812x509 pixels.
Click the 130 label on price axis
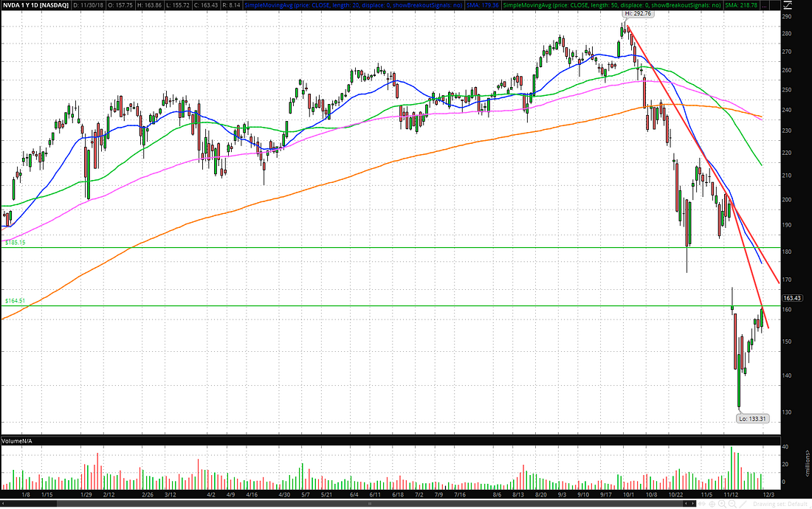pyautogui.click(x=787, y=412)
